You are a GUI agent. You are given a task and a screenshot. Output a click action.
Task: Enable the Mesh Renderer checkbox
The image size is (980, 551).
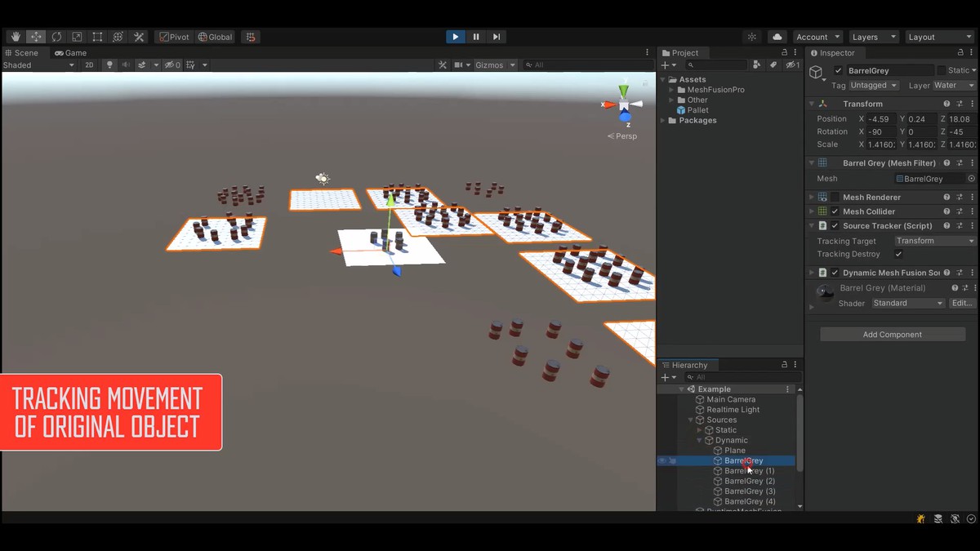point(835,197)
